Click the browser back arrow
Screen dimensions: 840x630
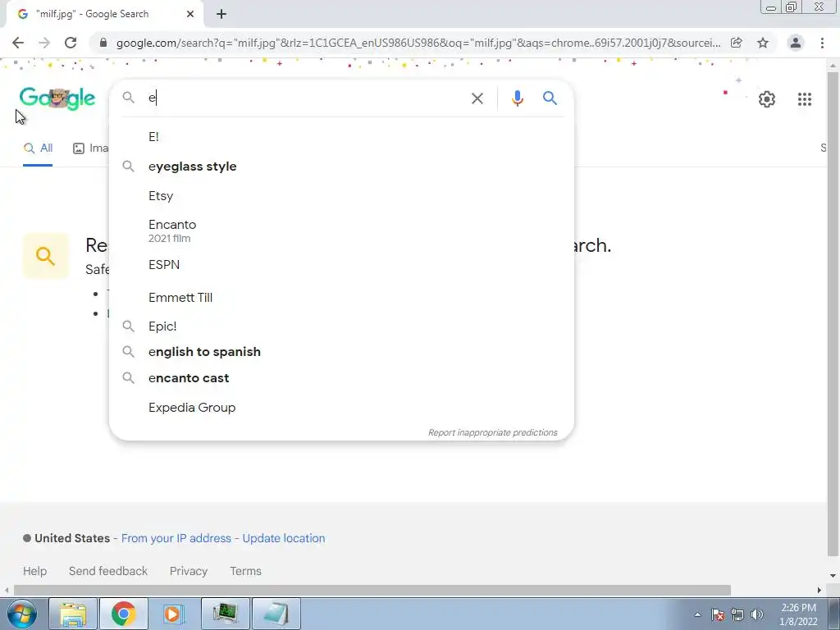tap(18, 43)
